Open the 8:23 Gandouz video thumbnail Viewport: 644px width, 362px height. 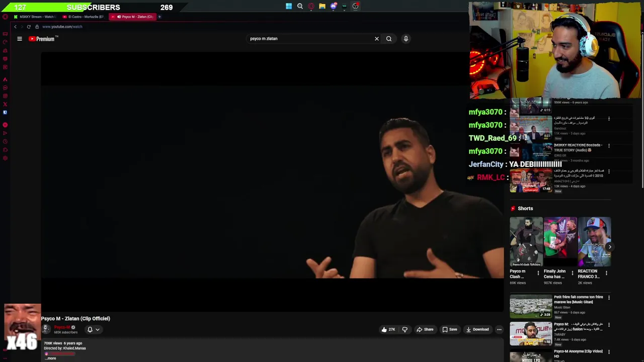pos(531,128)
